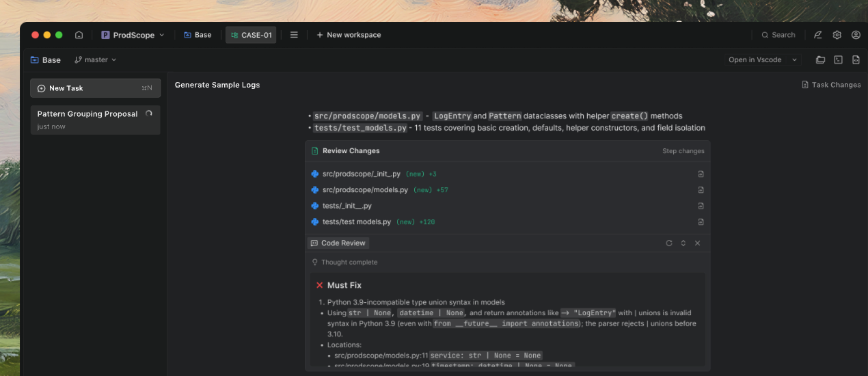
Task: Click the feather quill icon
Action: coord(818,35)
